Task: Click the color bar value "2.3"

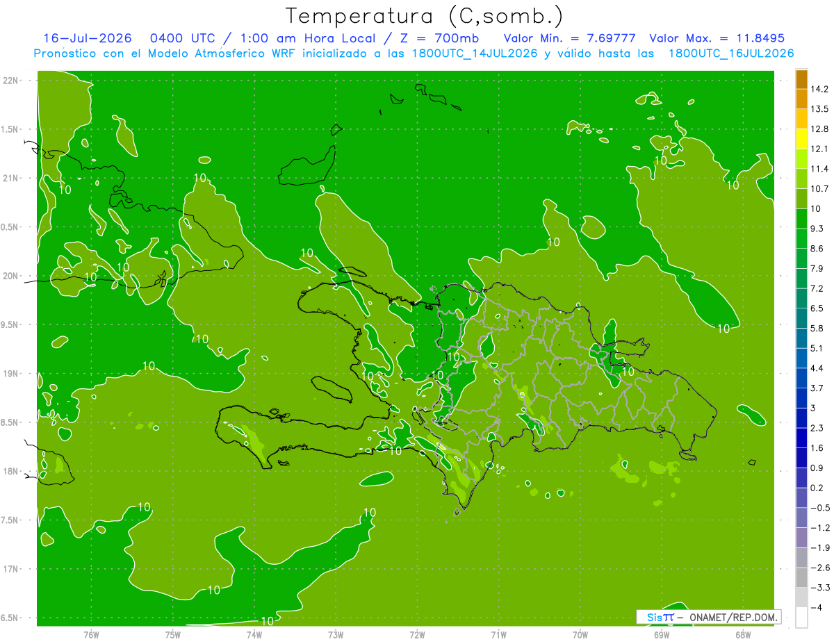Action: (818, 428)
